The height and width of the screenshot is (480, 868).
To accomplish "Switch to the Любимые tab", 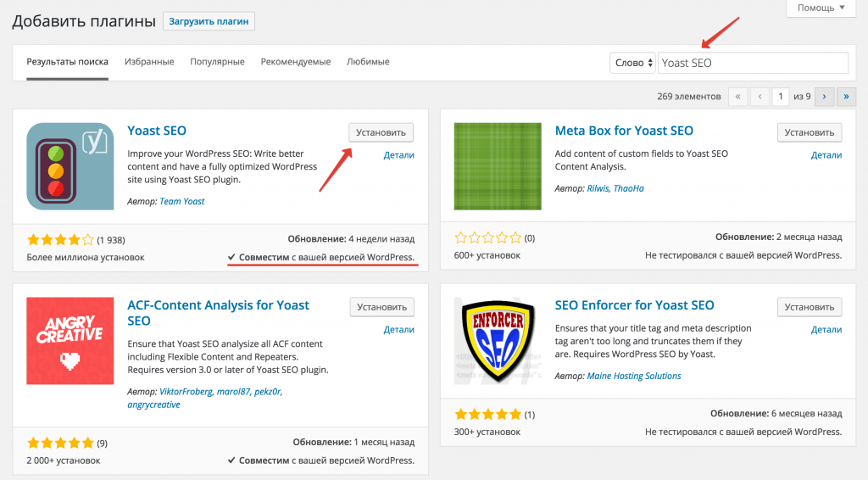I will 368,61.
